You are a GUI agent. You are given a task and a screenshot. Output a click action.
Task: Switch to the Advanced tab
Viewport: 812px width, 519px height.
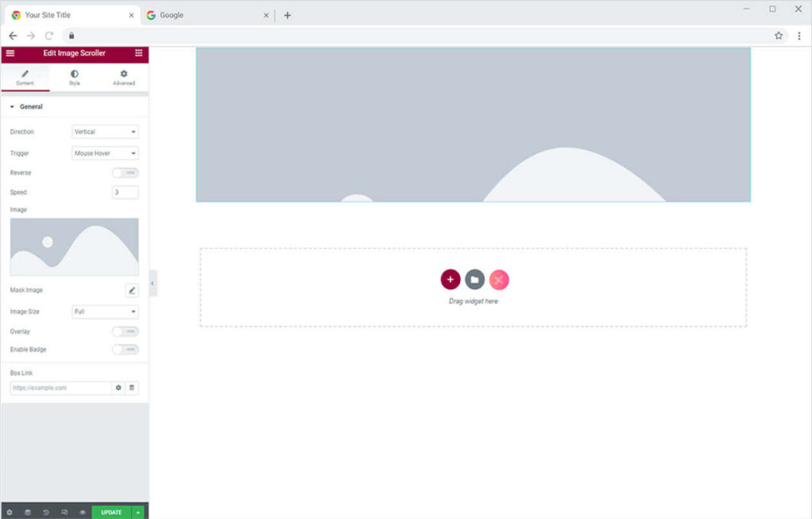[x=124, y=78]
